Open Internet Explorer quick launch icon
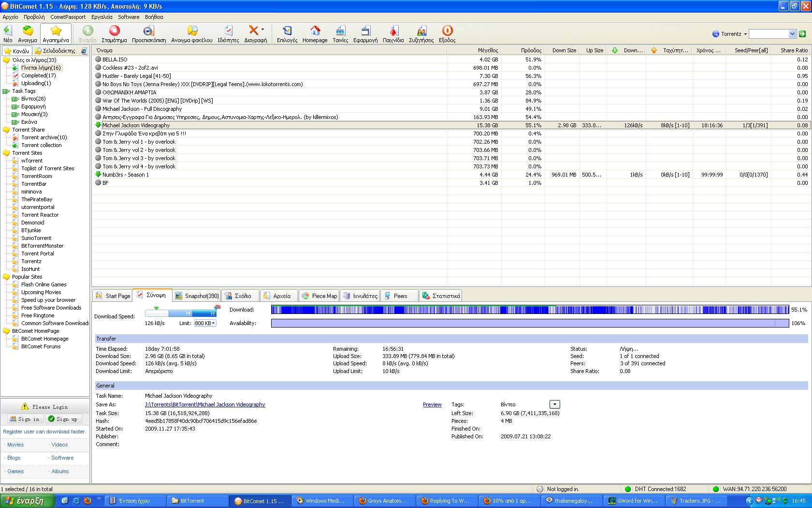Viewport: 812px width, 508px height. 76,501
